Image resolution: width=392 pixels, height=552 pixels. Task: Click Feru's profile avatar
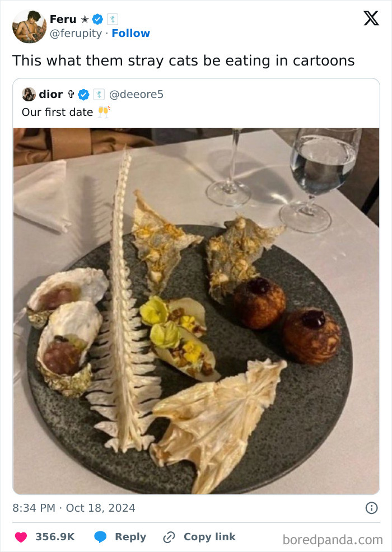[x=29, y=25]
